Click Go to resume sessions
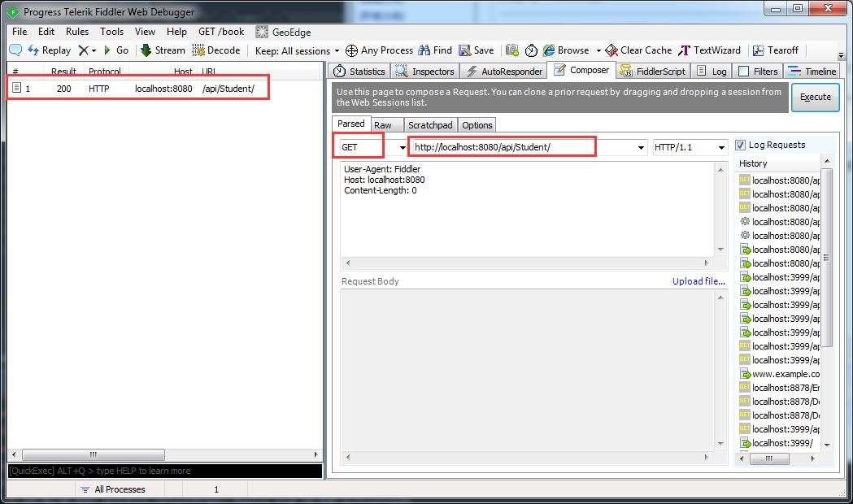 (x=115, y=50)
